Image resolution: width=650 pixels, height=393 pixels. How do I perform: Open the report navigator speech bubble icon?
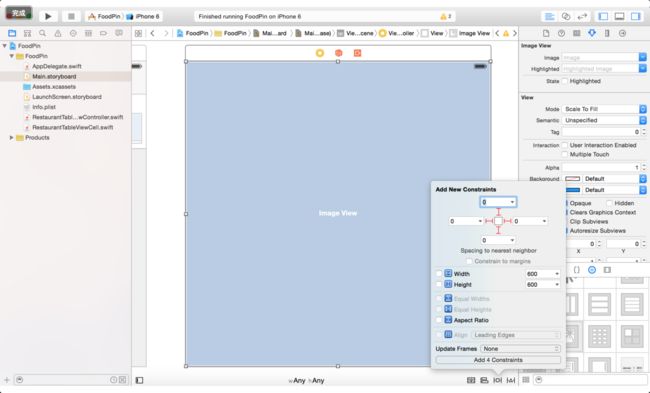(119, 33)
